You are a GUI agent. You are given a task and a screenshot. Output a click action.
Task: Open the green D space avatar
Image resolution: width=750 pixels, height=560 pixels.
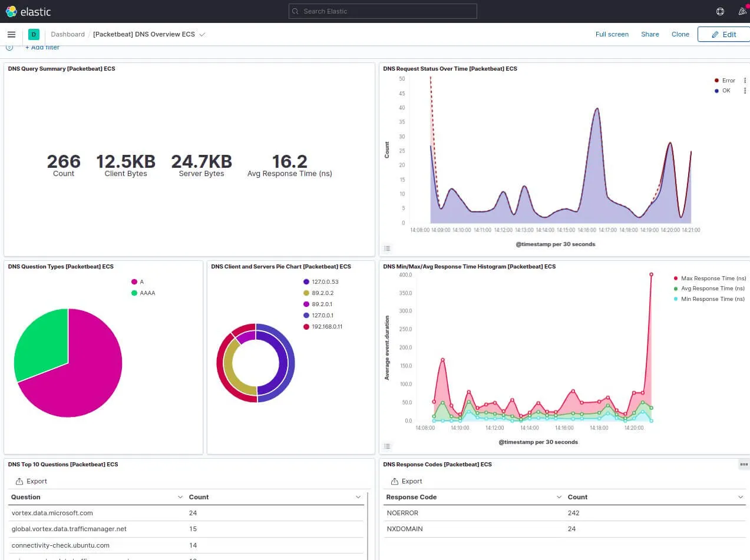[34, 34]
